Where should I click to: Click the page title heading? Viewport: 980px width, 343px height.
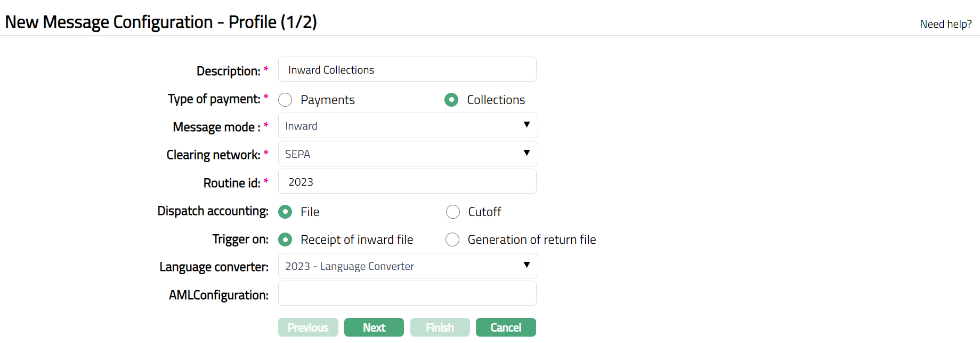[x=161, y=22]
